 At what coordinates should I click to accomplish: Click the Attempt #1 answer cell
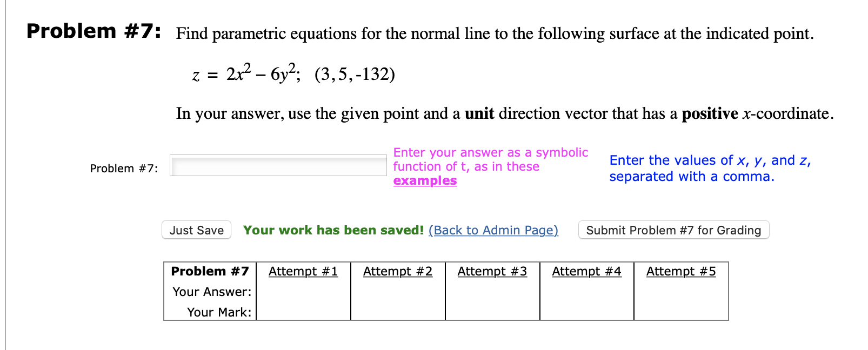303,292
